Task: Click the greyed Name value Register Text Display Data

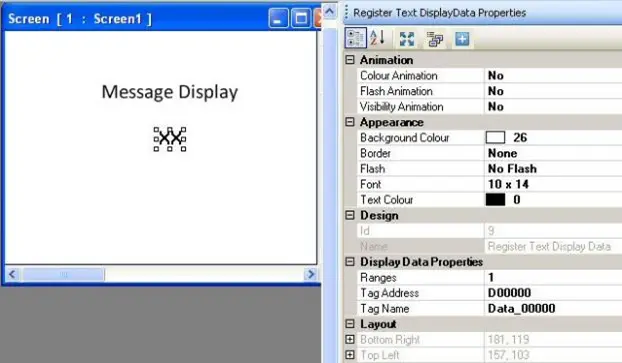Action: pyautogui.click(x=549, y=246)
